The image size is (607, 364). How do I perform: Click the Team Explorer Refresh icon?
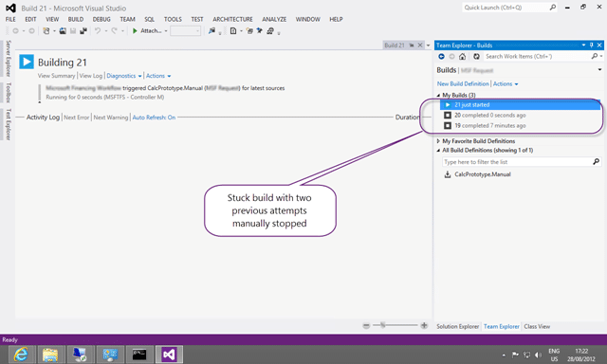(x=476, y=57)
